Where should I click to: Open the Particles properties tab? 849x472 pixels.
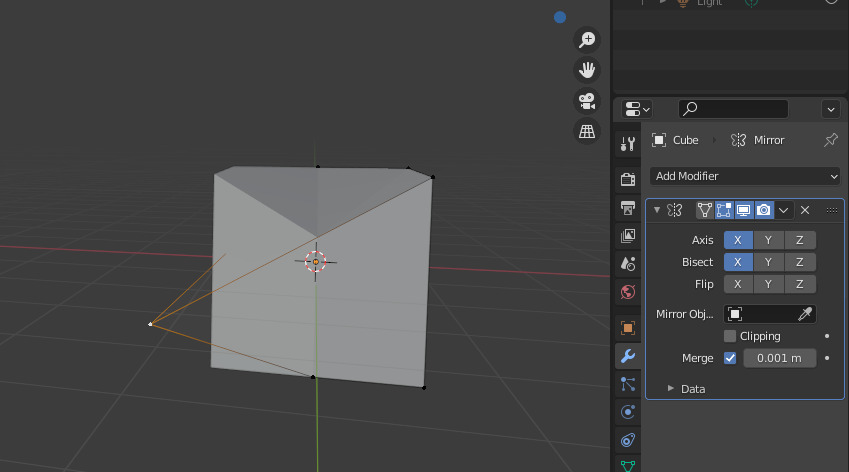[x=628, y=384]
